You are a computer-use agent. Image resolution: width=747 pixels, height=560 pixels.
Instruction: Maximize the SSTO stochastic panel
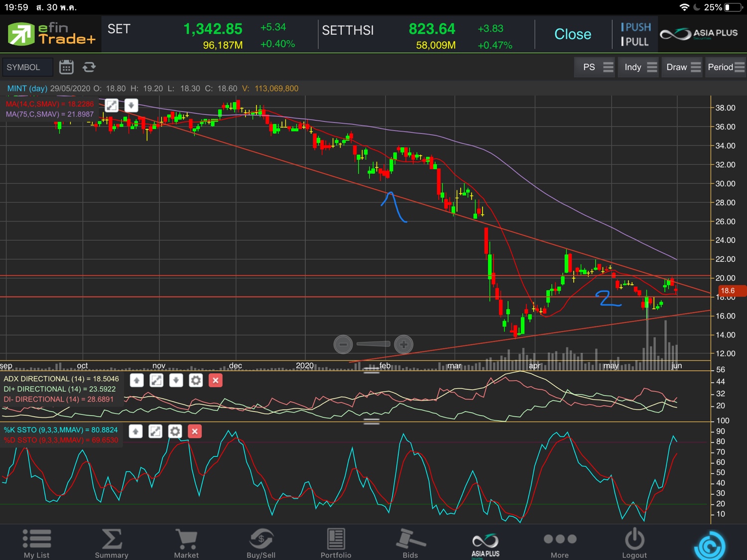(155, 431)
